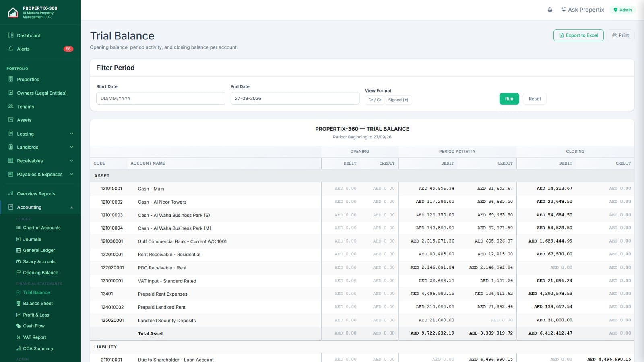Click the Tenants people icon

[x=11, y=107]
